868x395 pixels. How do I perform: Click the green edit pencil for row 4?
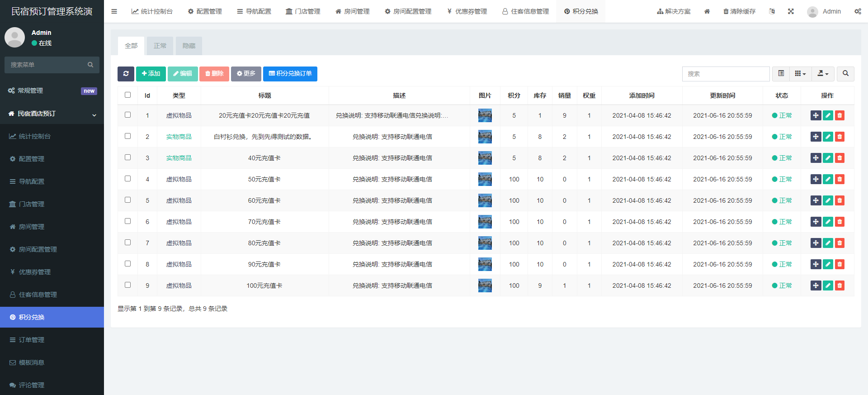[x=828, y=179]
